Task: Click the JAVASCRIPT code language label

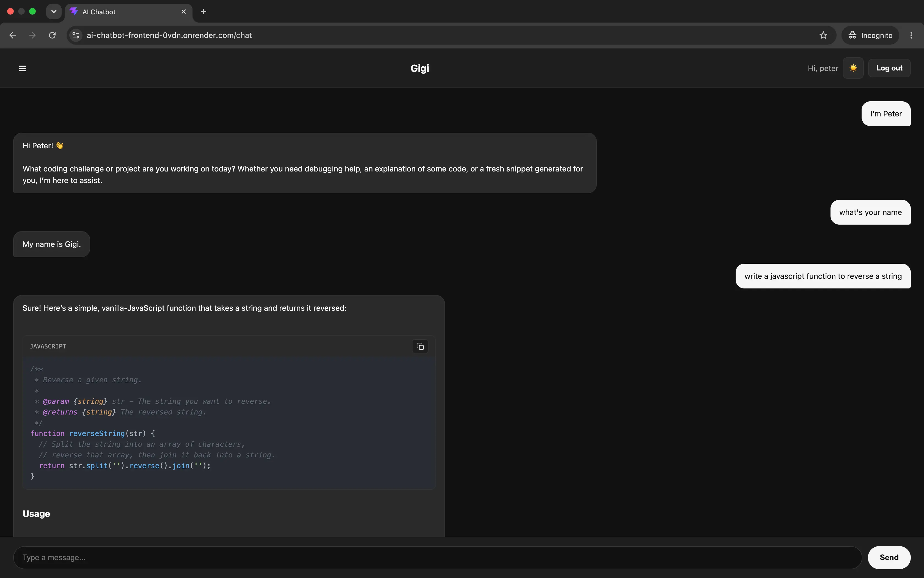Action: coord(48,346)
